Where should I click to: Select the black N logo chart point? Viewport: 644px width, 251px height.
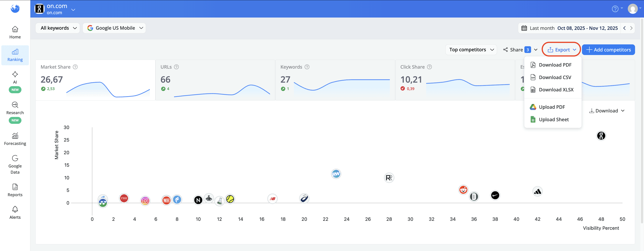[198, 200]
